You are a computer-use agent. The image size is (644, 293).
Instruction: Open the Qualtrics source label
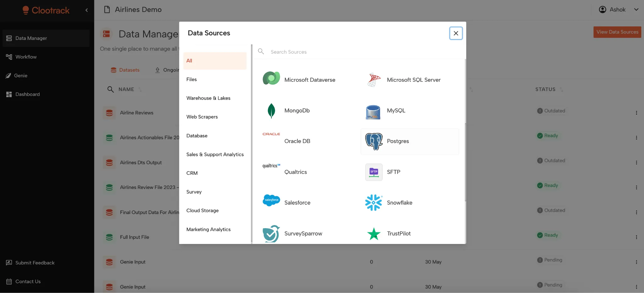pyautogui.click(x=296, y=172)
